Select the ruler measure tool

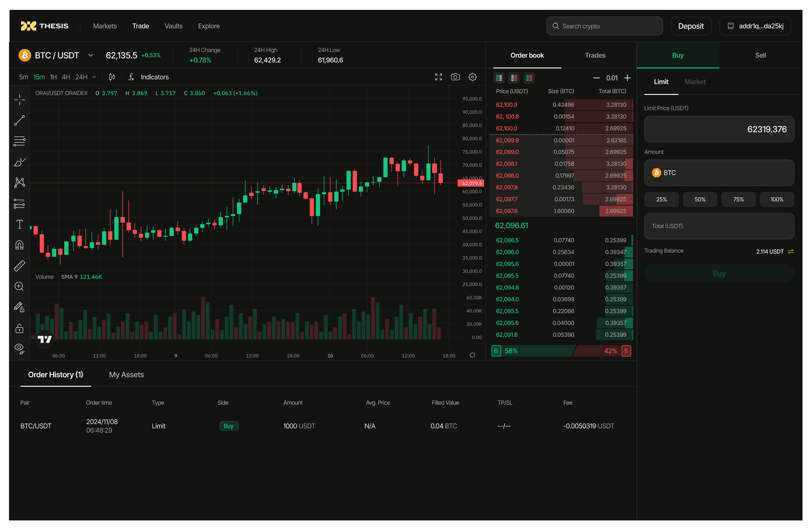[x=19, y=266]
